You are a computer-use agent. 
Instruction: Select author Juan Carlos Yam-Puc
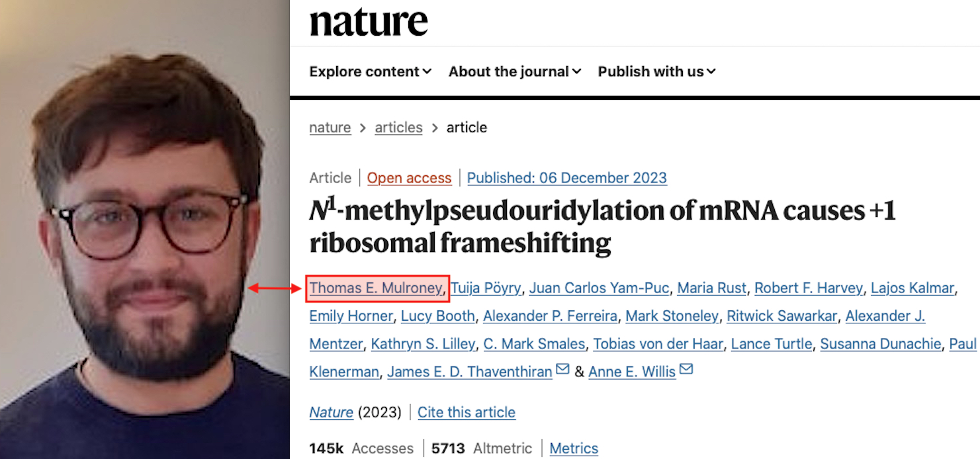pos(600,288)
